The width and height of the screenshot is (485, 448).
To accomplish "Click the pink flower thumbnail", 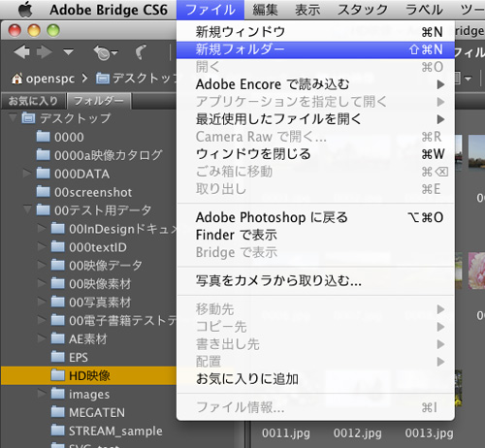I will click(x=477, y=271).
